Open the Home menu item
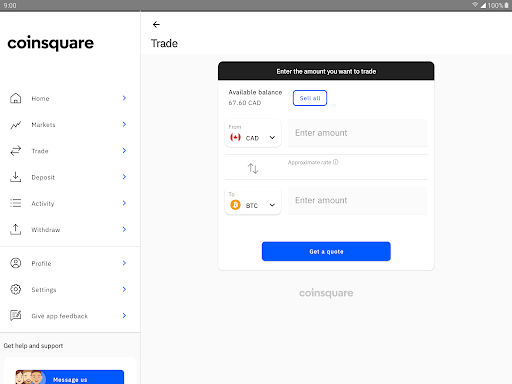This screenshot has height=384, width=512. (x=70, y=98)
